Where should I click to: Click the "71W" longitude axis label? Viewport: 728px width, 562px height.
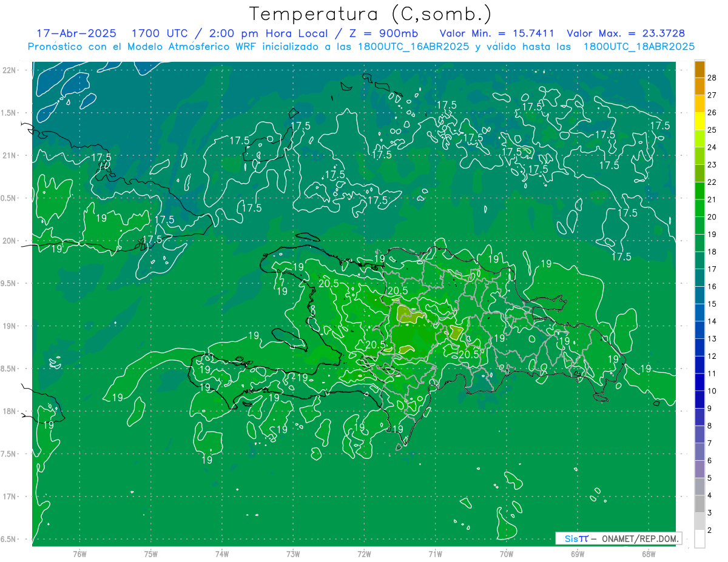(435, 554)
